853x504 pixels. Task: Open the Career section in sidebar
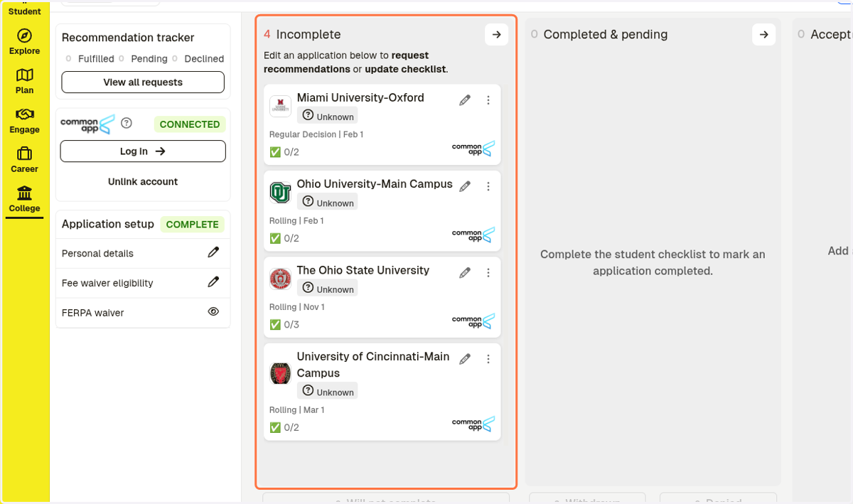[24, 160]
